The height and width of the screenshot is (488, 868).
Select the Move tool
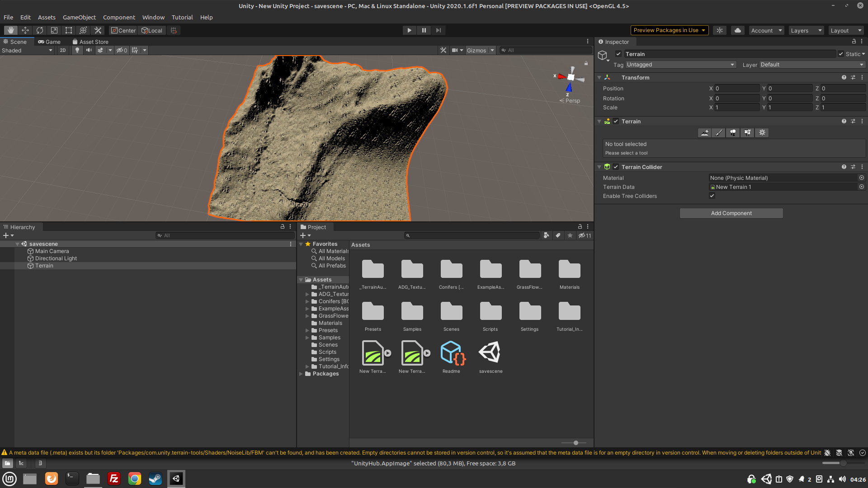[25, 30]
